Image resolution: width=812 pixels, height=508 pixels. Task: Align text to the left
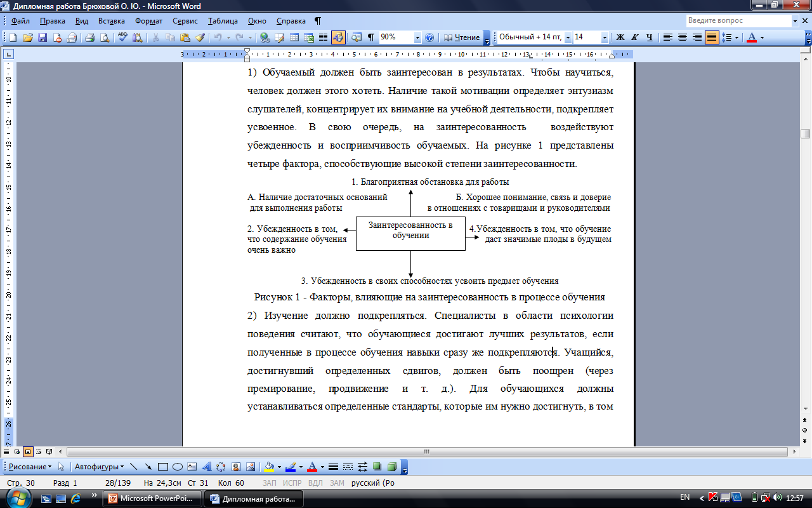[668, 37]
